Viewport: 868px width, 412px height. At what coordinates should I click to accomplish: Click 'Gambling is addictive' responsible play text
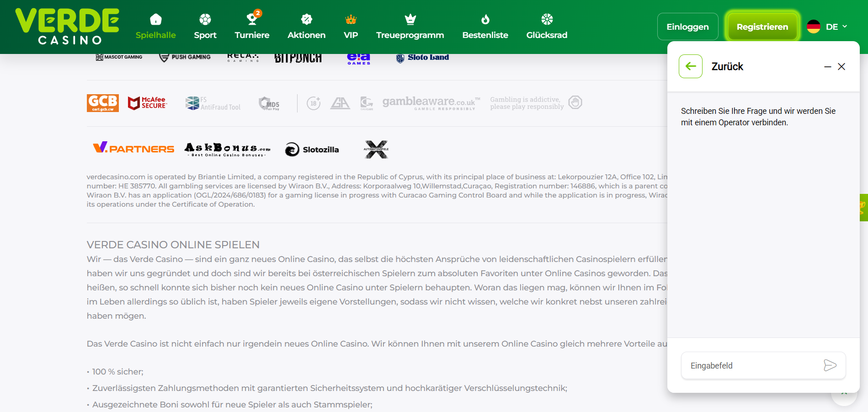(527, 103)
